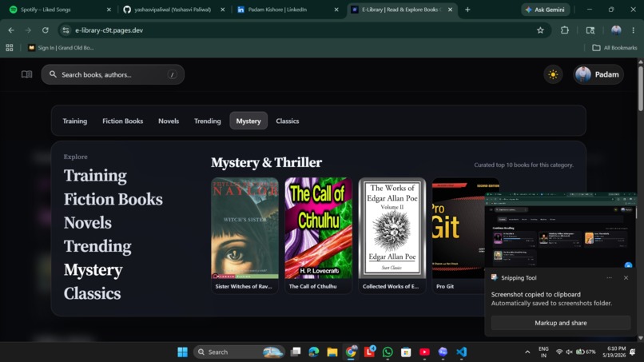Click 'Collected Works of E...' title text
Viewport: 644px width, 362px height.
(x=391, y=286)
